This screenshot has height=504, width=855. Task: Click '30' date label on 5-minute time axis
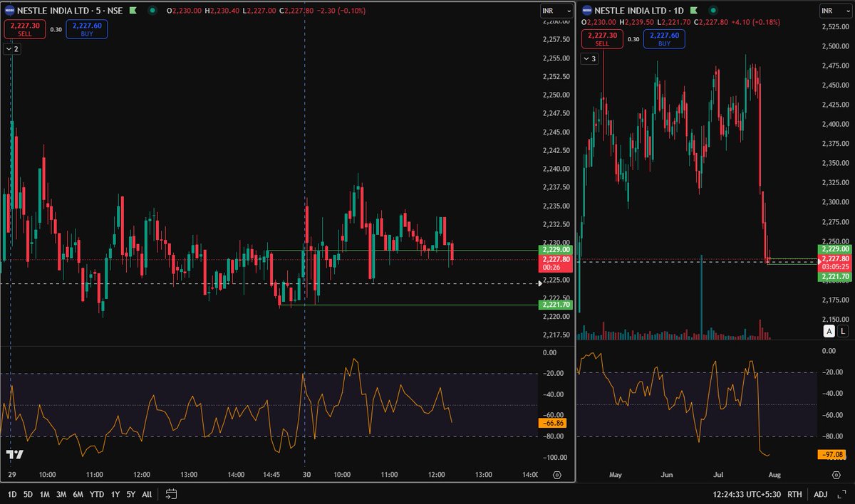pyautogui.click(x=306, y=474)
